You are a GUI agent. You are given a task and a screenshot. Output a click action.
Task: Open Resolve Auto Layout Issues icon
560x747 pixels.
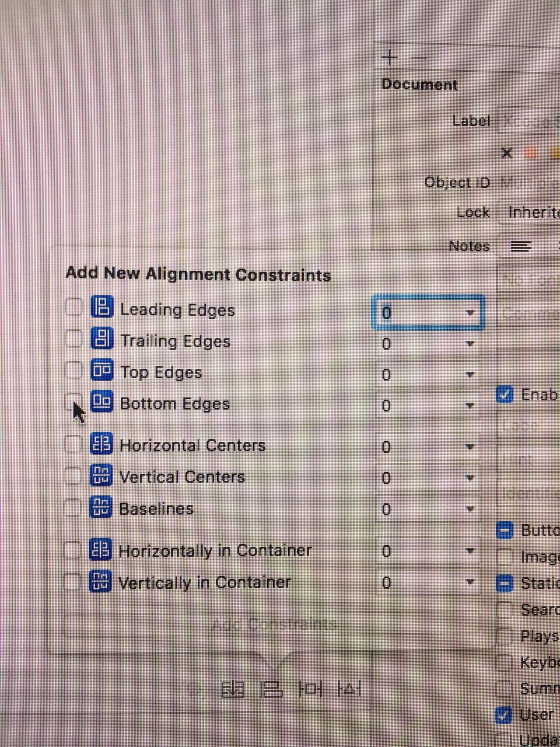349,690
